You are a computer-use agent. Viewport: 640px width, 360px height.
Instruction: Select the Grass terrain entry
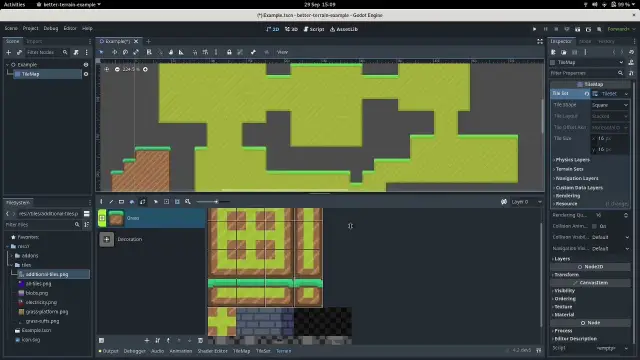point(151,218)
